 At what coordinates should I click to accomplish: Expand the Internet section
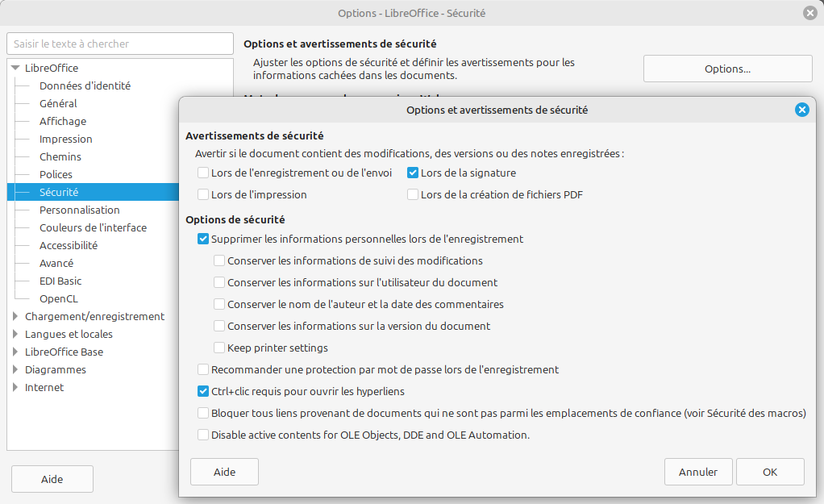coord(15,388)
